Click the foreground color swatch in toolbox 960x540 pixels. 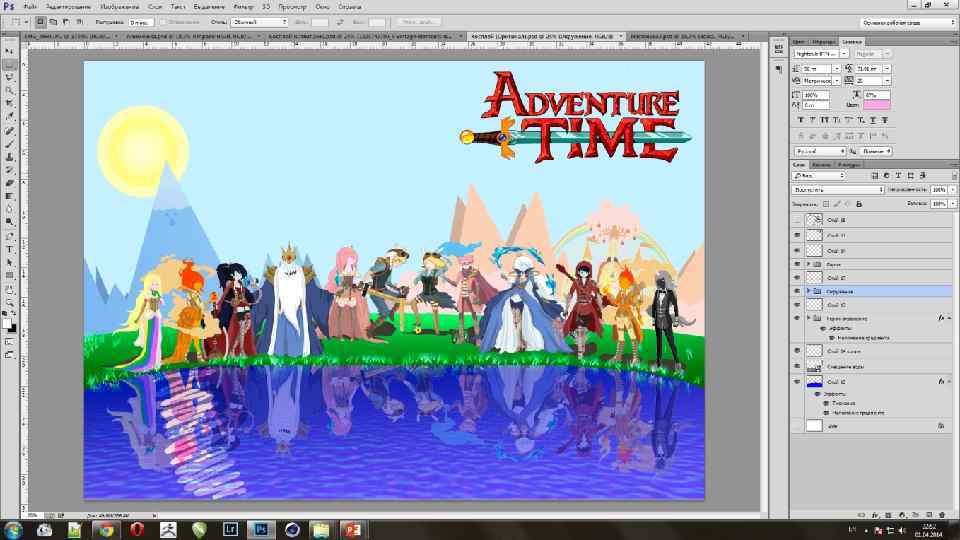pyautogui.click(x=7, y=324)
